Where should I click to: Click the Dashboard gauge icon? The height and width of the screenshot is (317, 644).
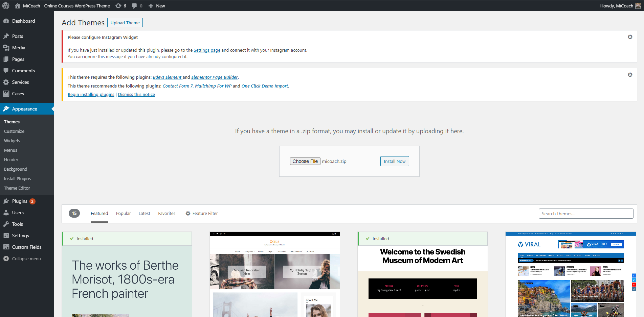click(x=6, y=21)
